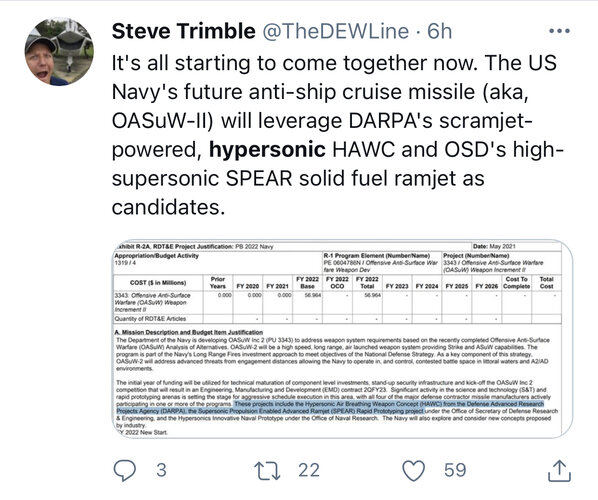Open Steve Trimble's profile avatar

59,51
